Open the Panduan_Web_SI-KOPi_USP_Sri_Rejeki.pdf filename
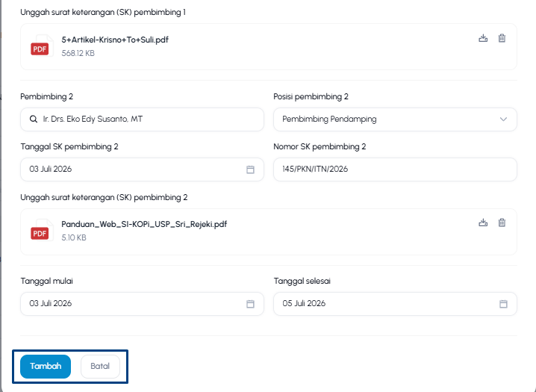Image resolution: width=536 pixels, height=392 pixels. [144, 224]
